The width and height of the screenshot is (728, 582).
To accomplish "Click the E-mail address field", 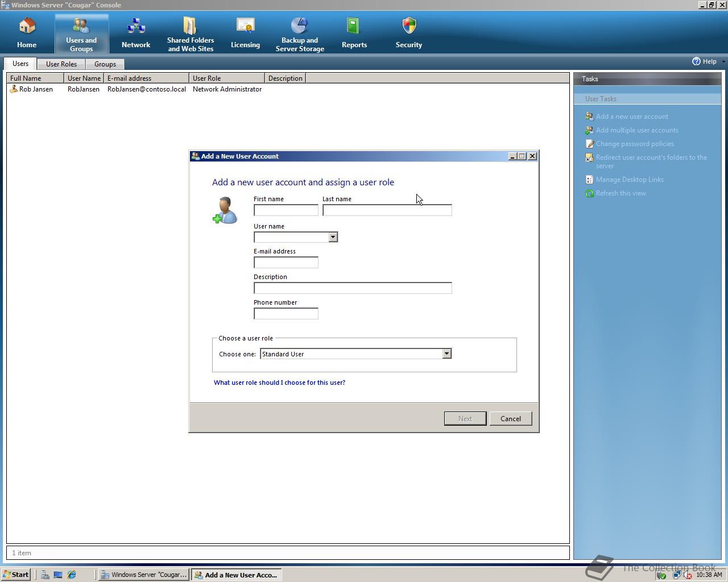I will pyautogui.click(x=286, y=263).
